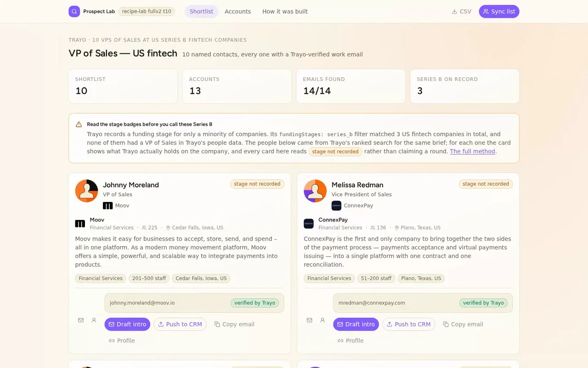Image resolution: width=588 pixels, height=368 pixels.
Task: Click the "51–200 staff" tag
Action: point(376,278)
